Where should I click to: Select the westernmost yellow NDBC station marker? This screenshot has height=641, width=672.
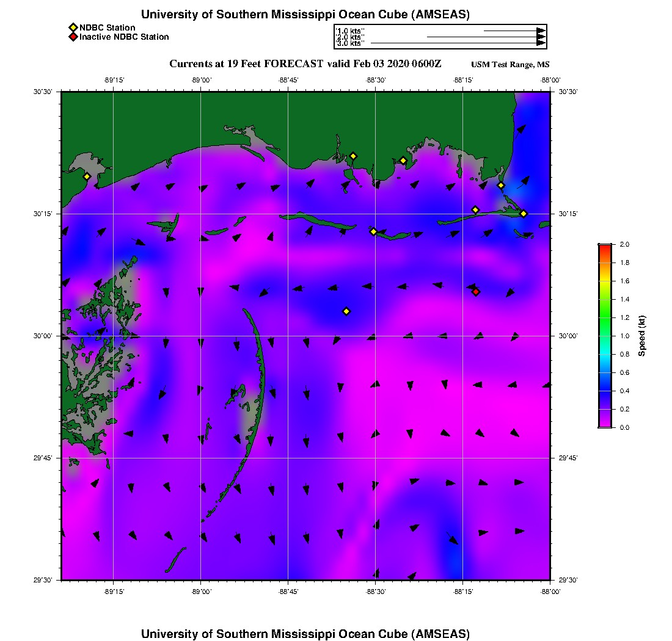point(87,176)
